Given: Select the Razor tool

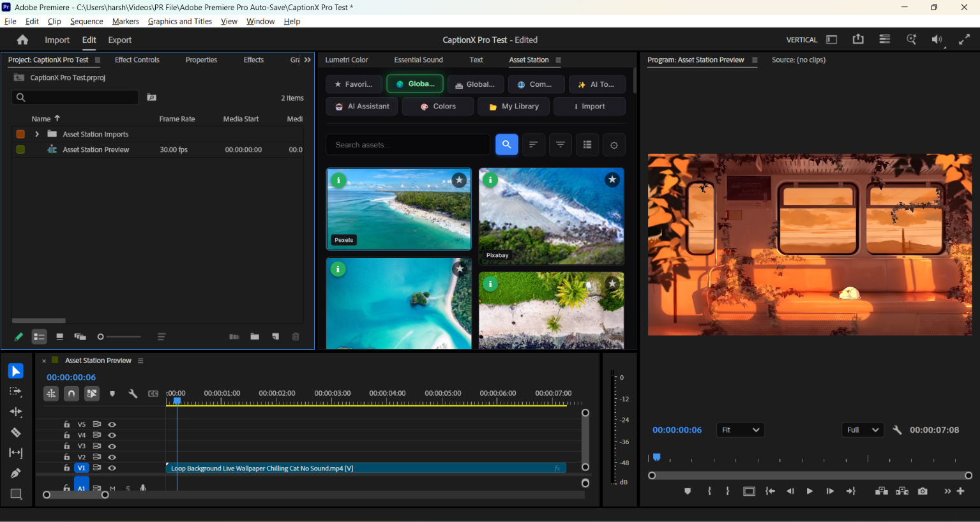Looking at the screenshot, I should 16,433.
